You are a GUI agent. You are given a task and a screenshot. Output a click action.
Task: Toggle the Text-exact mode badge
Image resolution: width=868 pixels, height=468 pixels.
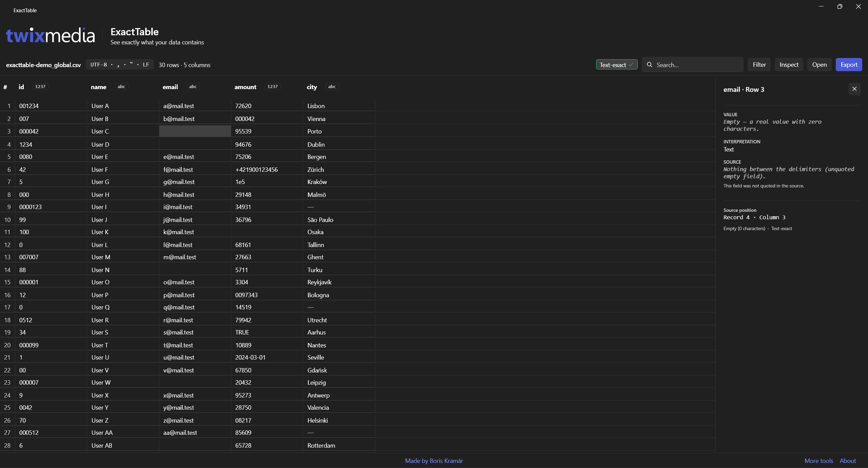(x=616, y=65)
